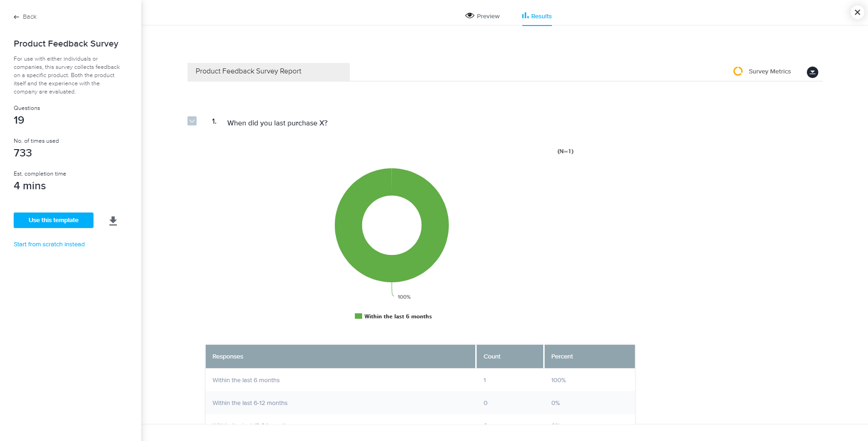Open Preview via the eye icon

469,16
